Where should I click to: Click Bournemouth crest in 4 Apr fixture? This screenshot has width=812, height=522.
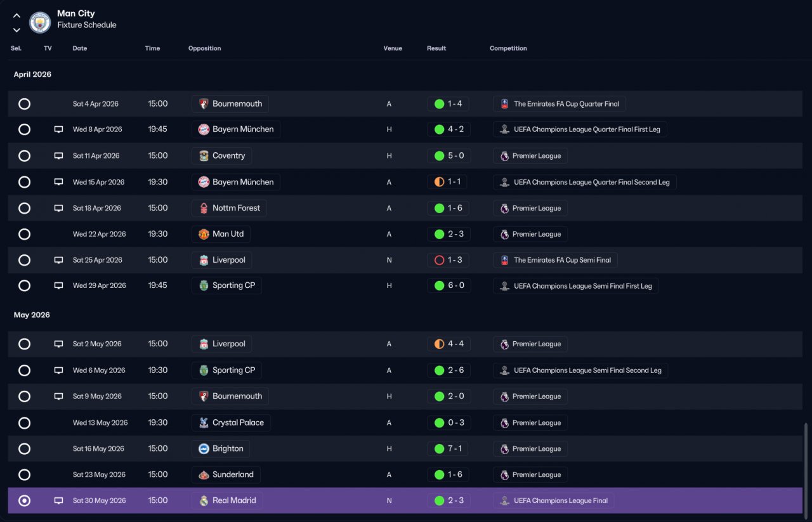(204, 104)
